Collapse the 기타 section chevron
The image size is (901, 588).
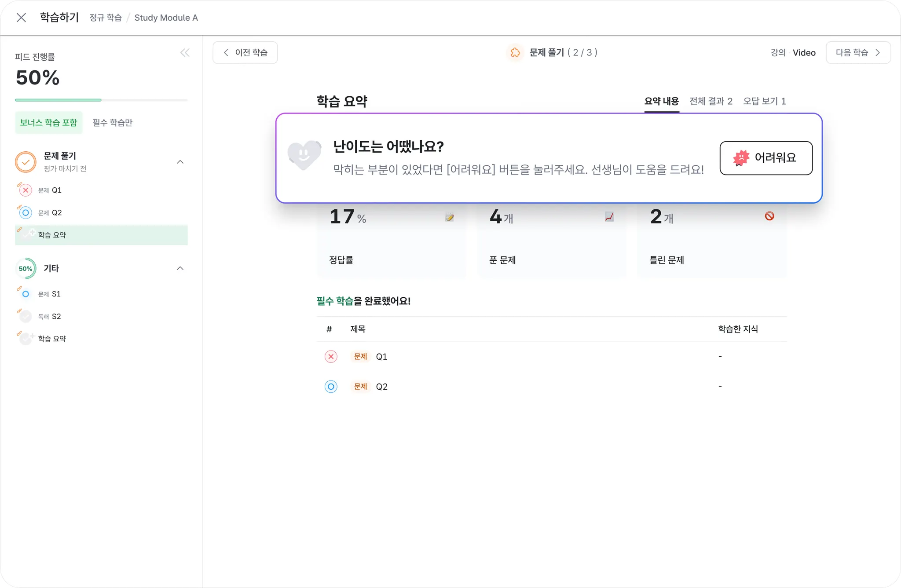click(180, 268)
